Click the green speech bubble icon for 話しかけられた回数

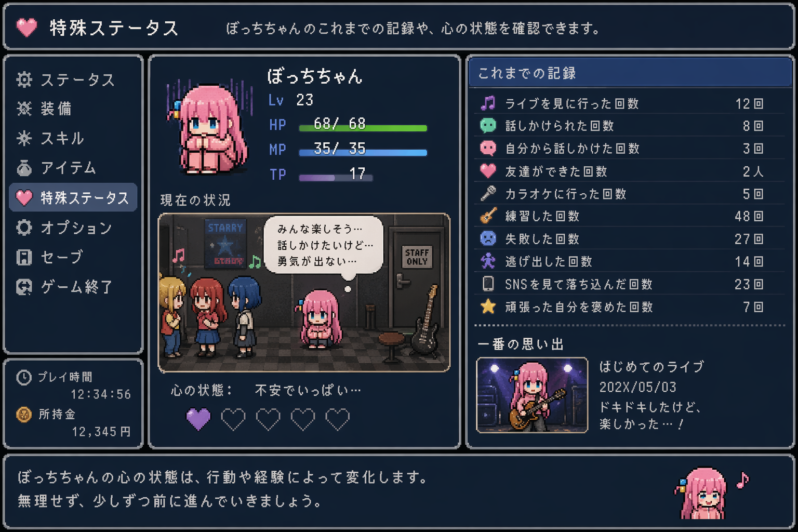[x=488, y=125]
